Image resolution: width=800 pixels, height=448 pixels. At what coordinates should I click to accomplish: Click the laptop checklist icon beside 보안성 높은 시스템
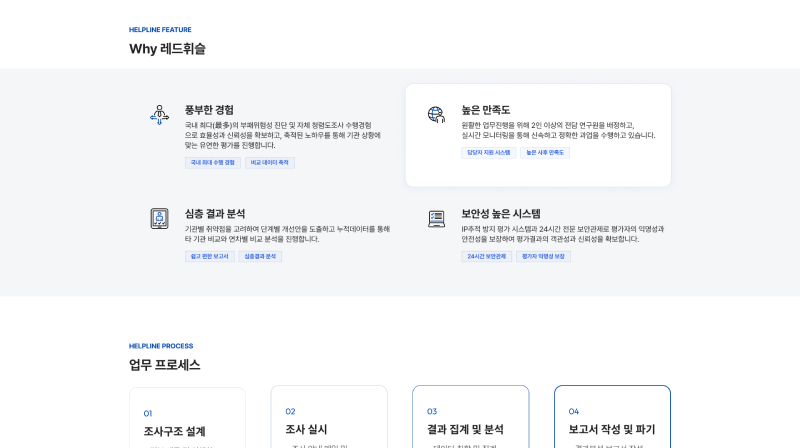point(436,219)
